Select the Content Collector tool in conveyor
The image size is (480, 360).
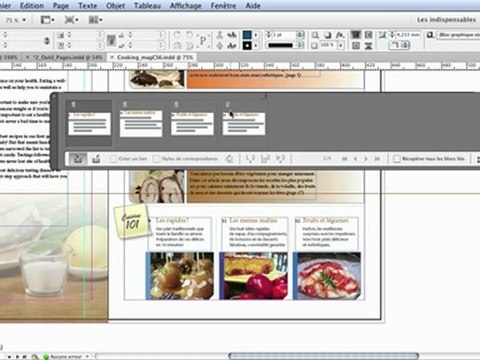coord(78,159)
